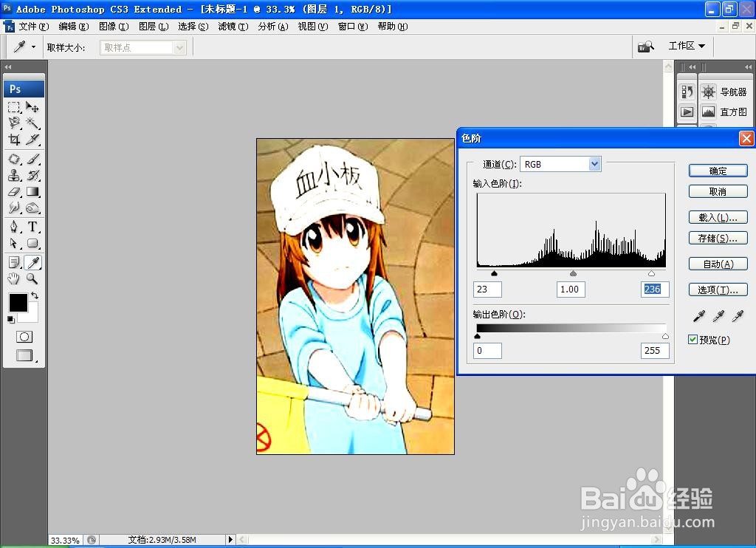Reset default foreground and background colors
756x548 pixels.
click(x=10, y=319)
